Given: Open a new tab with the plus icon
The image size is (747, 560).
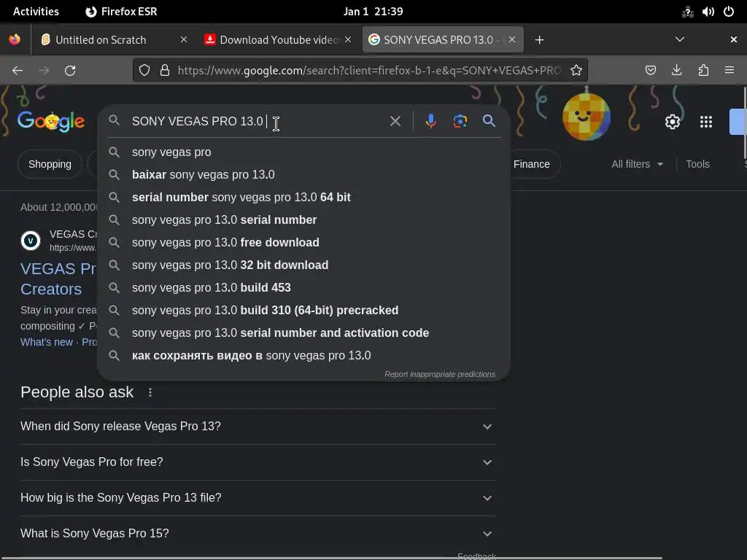Looking at the screenshot, I should pos(539,40).
